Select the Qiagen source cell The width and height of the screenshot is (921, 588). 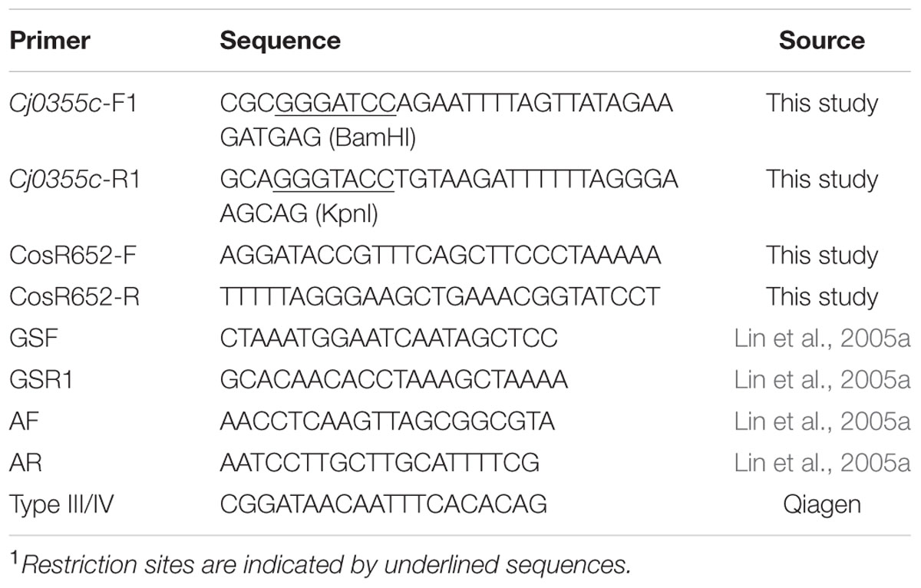tap(822, 504)
